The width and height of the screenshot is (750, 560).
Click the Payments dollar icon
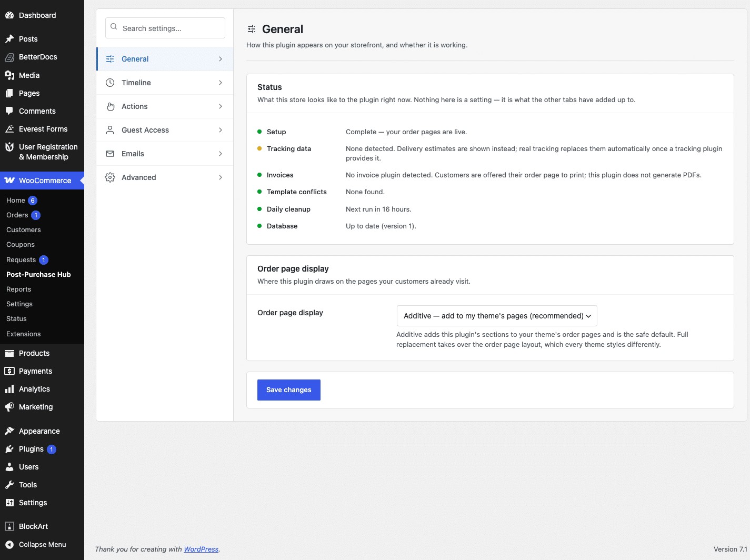[9, 371]
